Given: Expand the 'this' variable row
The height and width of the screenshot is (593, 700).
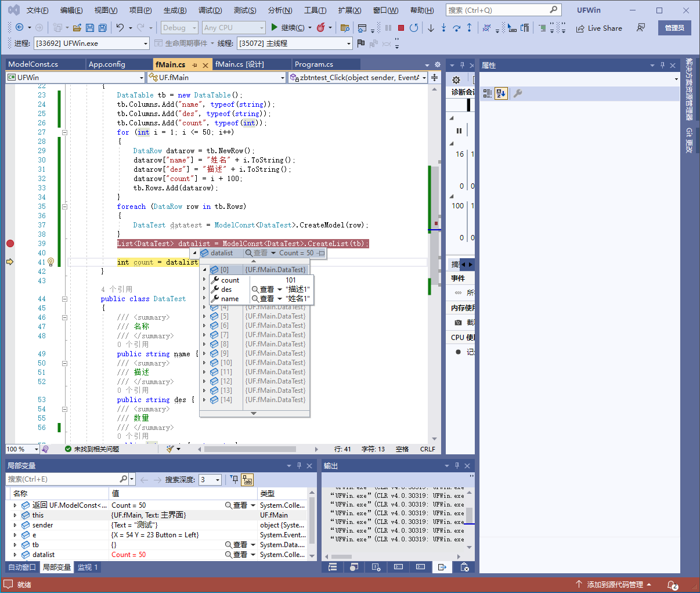Looking at the screenshot, I should click(x=15, y=515).
